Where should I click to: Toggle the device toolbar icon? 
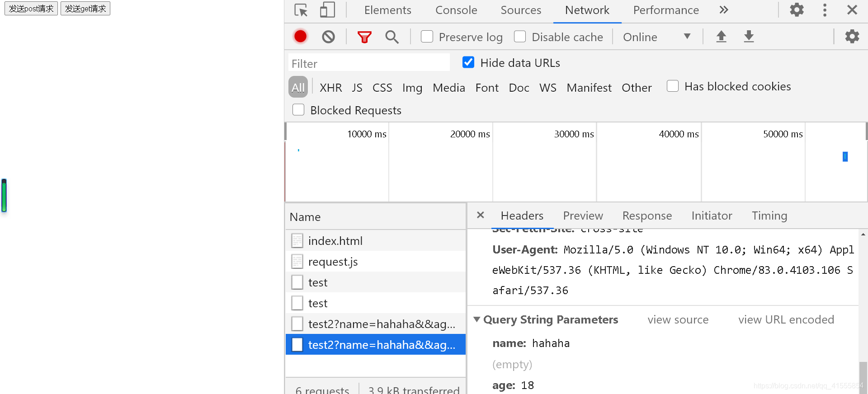click(x=327, y=10)
